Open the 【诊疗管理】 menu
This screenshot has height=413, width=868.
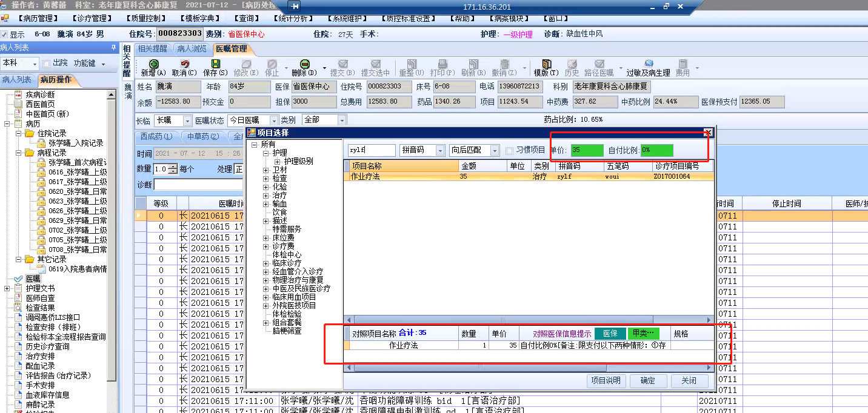pyautogui.click(x=92, y=19)
